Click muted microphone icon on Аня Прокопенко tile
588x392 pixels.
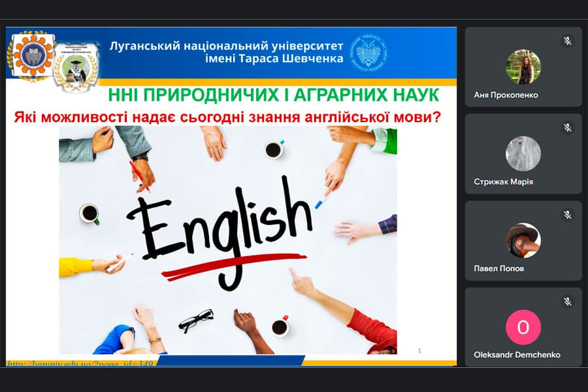[x=568, y=41]
